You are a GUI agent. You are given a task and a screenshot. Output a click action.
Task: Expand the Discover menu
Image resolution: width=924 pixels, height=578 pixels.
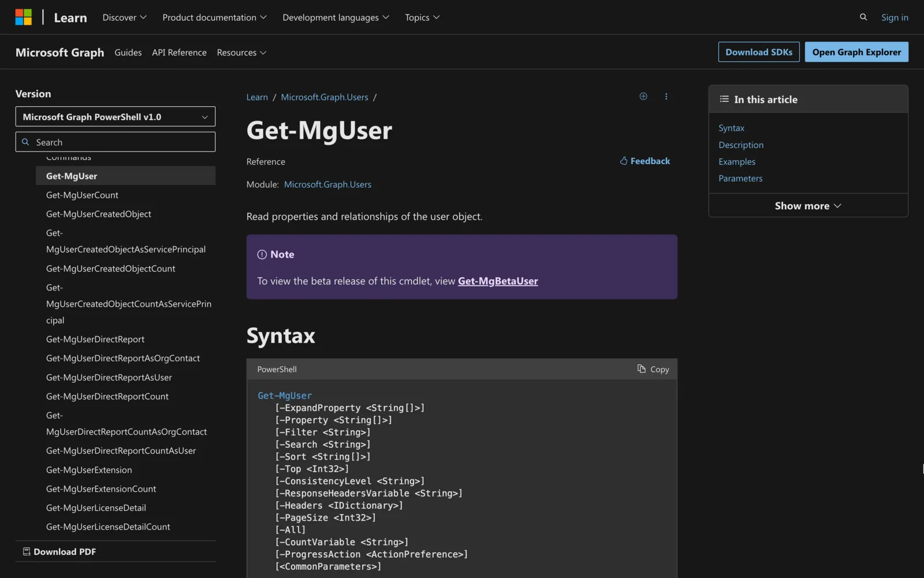124,17
